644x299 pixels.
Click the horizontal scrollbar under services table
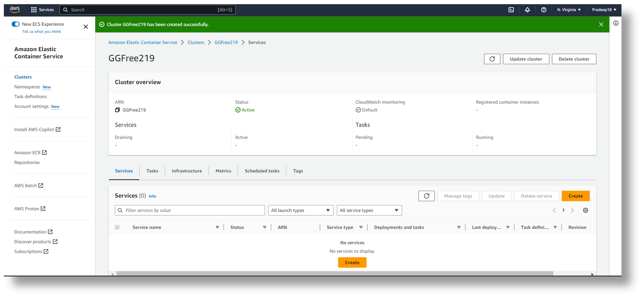click(335, 274)
